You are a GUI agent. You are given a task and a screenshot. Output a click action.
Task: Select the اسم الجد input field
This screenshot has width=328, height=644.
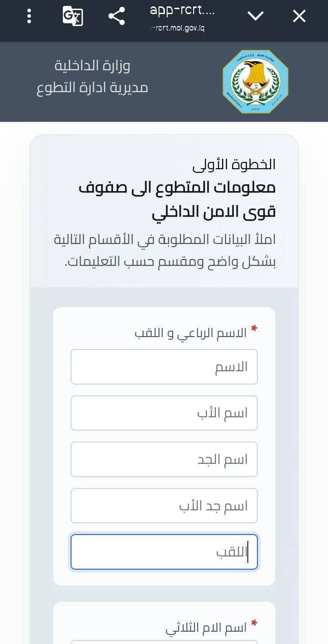164,459
